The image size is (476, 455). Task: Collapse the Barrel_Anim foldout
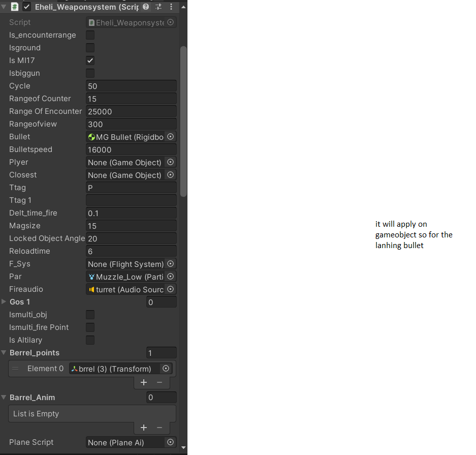(4, 397)
